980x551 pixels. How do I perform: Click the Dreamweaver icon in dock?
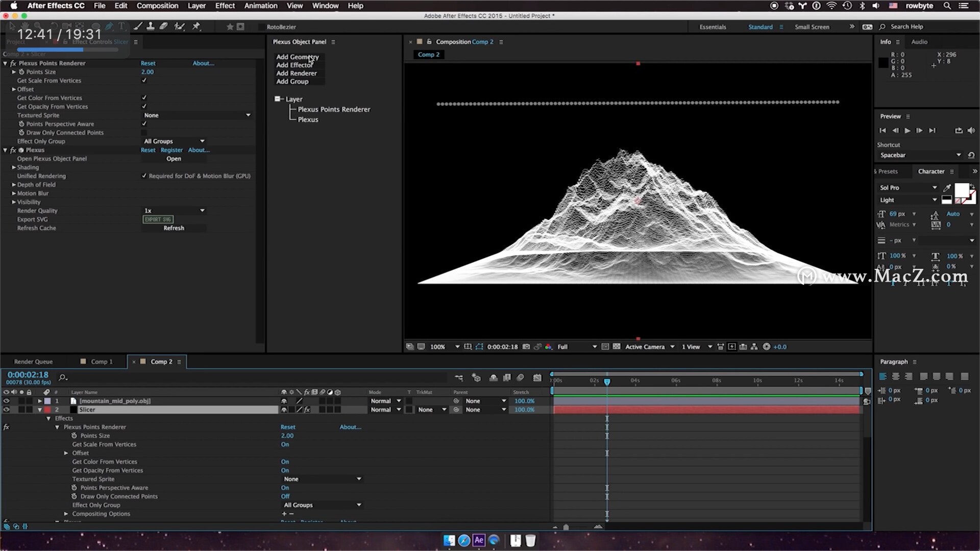[494, 540]
